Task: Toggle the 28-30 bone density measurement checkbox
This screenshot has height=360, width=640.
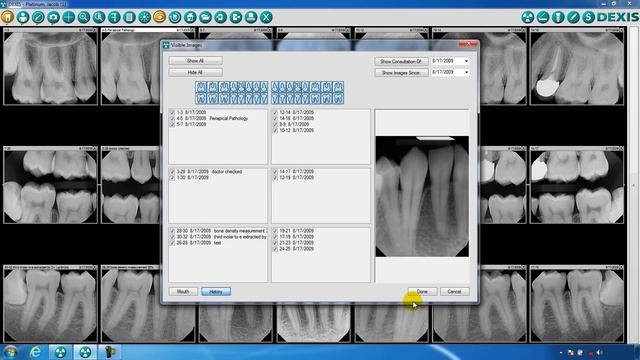Action: pyautogui.click(x=172, y=231)
